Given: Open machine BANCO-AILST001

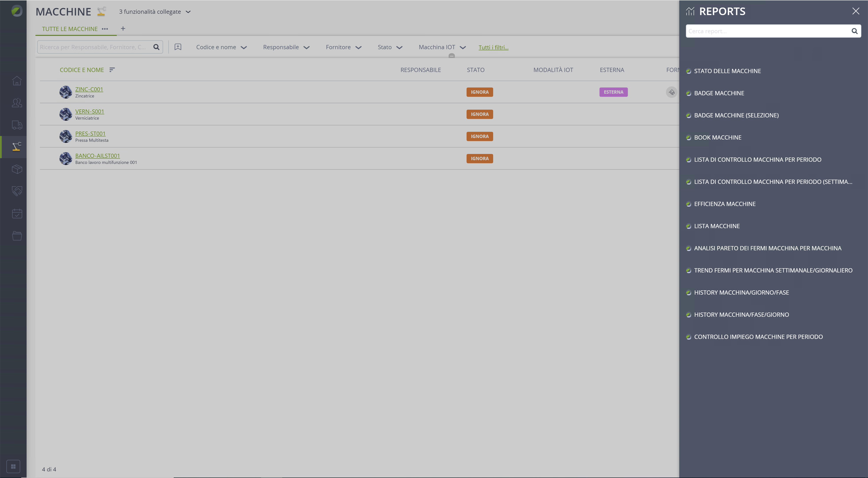Looking at the screenshot, I should (97, 156).
